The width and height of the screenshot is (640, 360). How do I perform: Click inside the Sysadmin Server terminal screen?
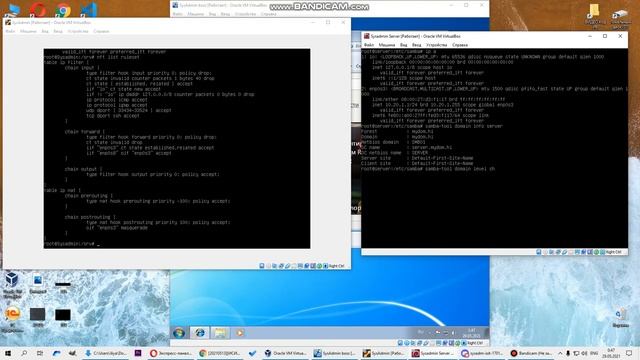[494, 148]
